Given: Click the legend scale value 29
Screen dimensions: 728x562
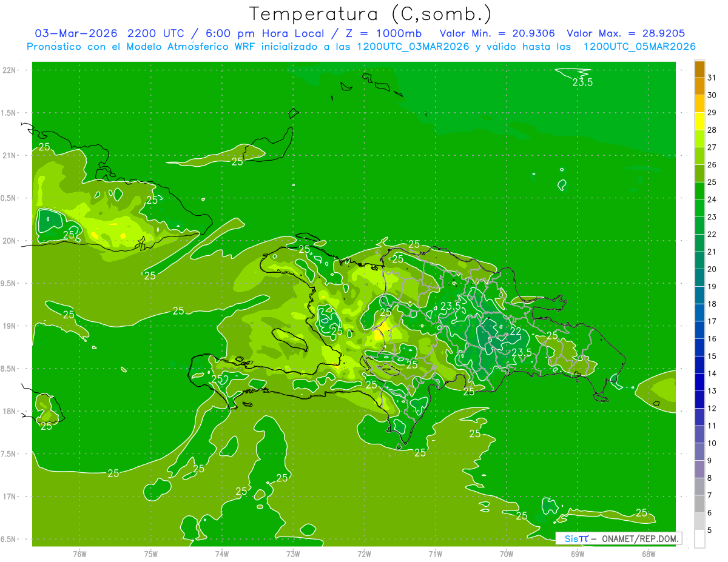Looking at the screenshot, I should coord(712,113).
